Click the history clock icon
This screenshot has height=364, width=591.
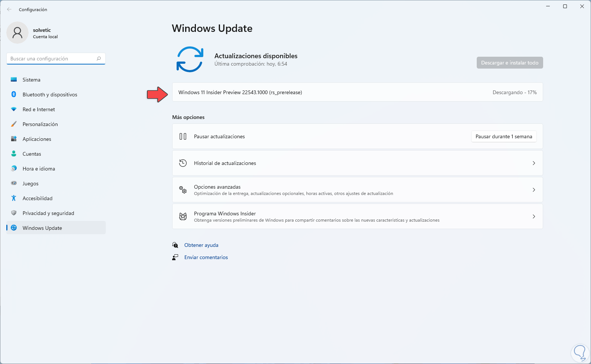click(183, 163)
